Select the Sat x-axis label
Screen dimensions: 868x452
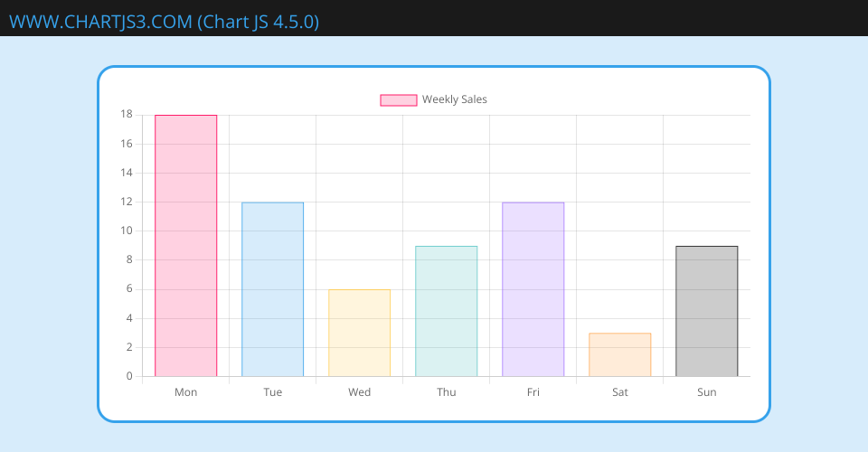619,392
